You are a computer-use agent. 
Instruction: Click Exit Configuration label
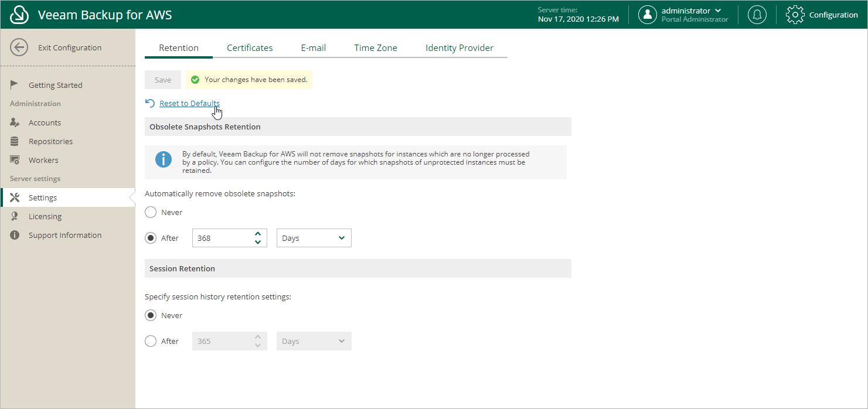(70, 47)
